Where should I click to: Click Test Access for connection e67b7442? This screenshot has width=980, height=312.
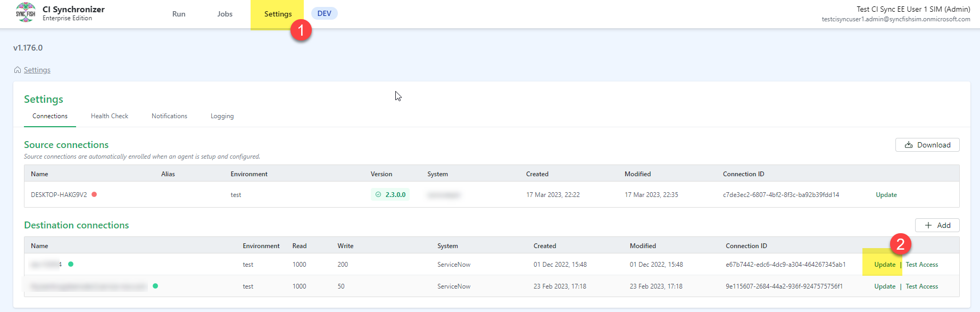point(922,265)
